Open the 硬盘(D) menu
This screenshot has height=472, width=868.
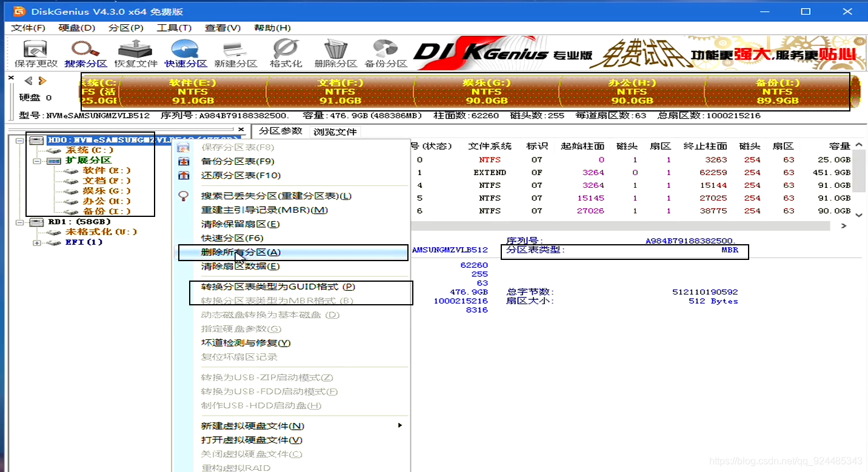[77, 28]
